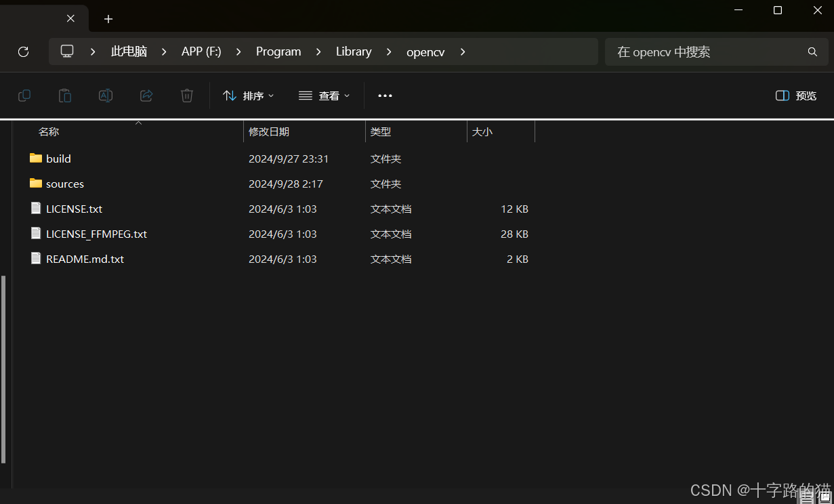834x504 pixels.
Task: Click the Share icon
Action: tap(146, 96)
